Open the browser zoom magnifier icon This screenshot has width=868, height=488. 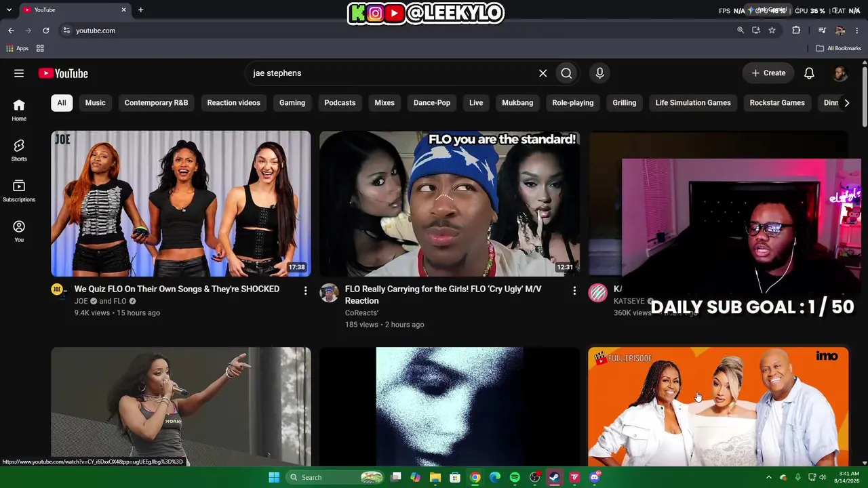click(741, 30)
